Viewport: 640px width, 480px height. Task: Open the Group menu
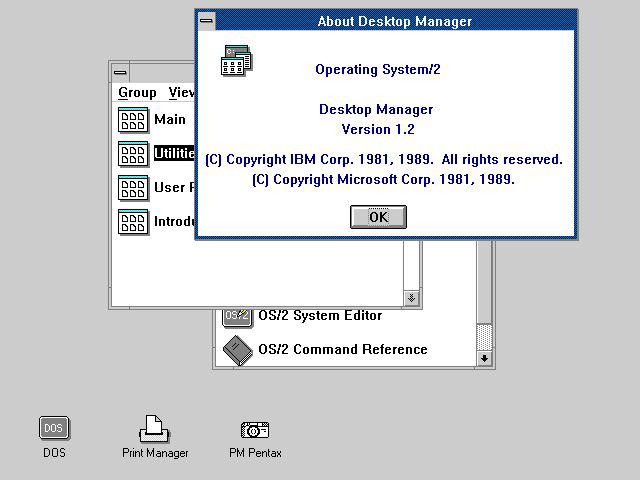pos(137,93)
